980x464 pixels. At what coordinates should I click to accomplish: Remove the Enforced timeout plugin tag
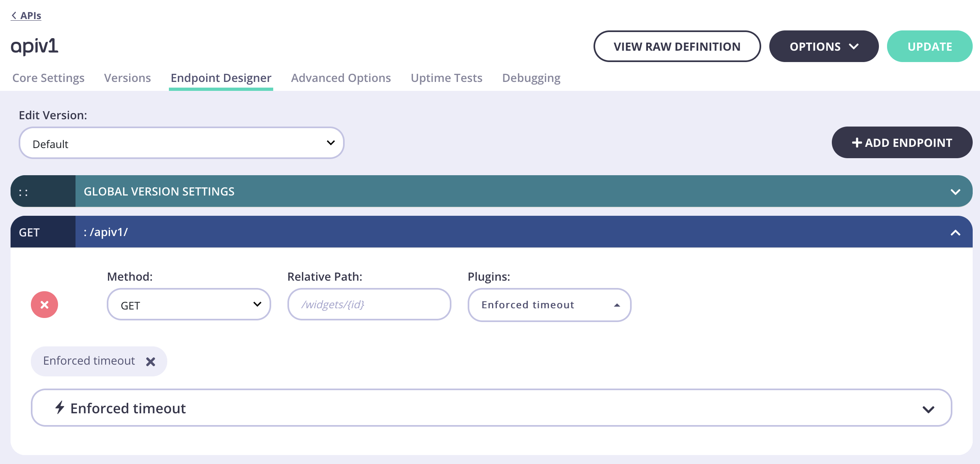point(151,361)
